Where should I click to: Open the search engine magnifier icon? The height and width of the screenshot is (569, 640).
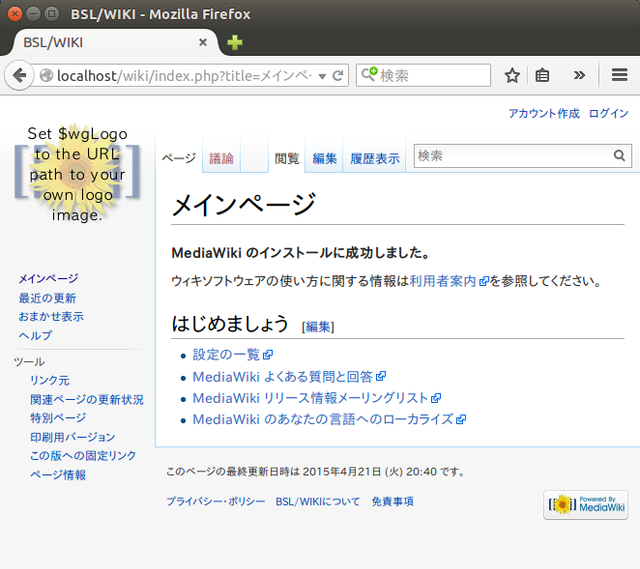pyautogui.click(x=369, y=74)
